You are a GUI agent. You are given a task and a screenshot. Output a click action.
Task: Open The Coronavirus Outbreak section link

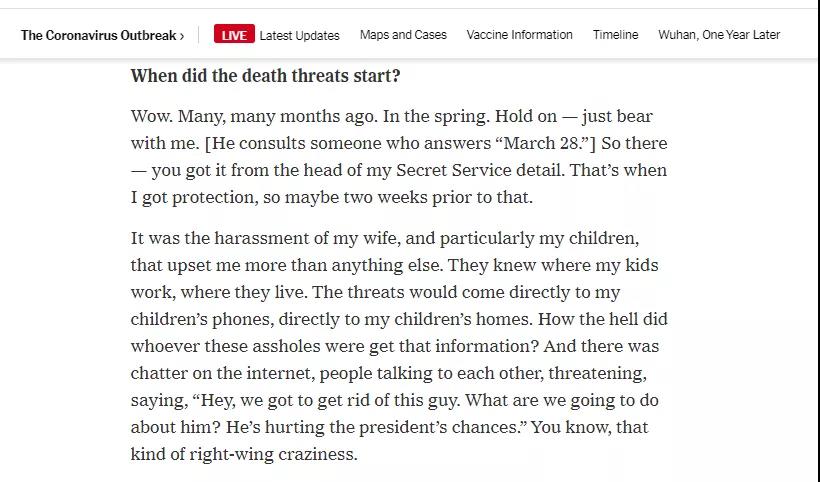(98, 35)
